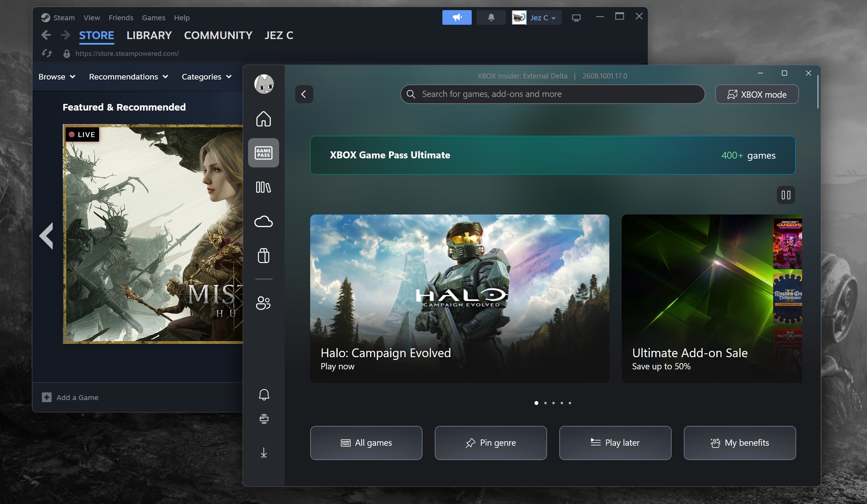Viewport: 867px width, 504px height.
Task: Open Cloud Gaming in Xbox sidebar
Action: click(263, 221)
